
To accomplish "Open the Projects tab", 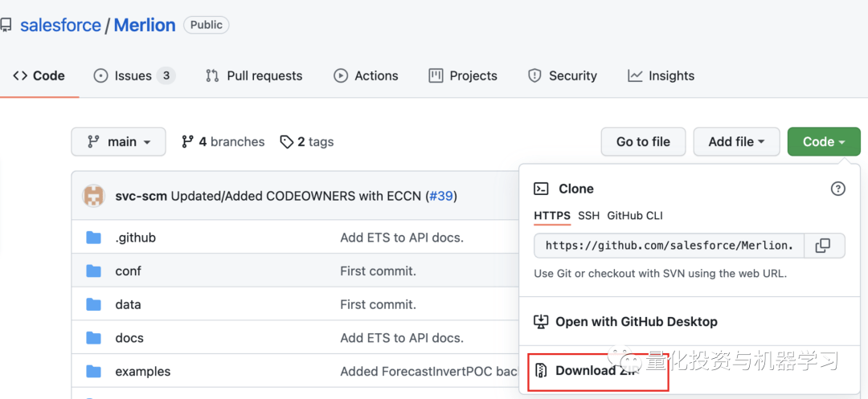I will pos(463,75).
